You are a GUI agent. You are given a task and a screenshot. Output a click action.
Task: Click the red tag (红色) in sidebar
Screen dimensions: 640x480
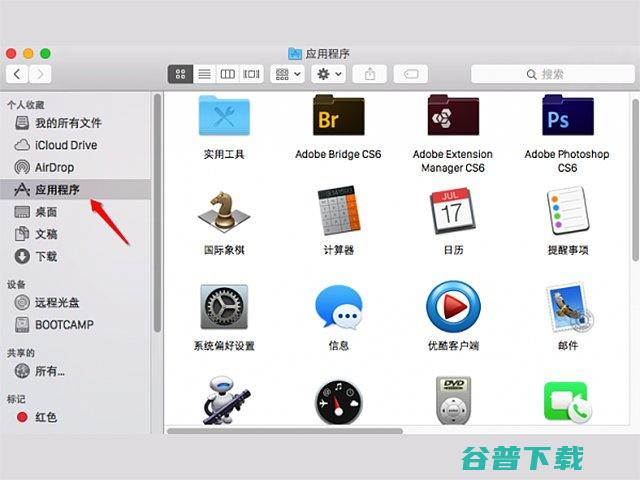point(46,417)
